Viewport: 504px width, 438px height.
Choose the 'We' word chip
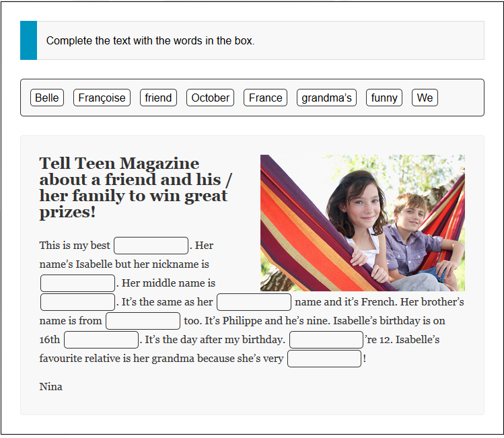coord(425,98)
